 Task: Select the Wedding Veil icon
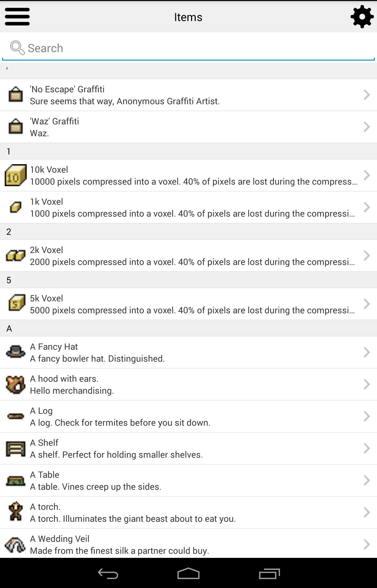tap(15, 544)
